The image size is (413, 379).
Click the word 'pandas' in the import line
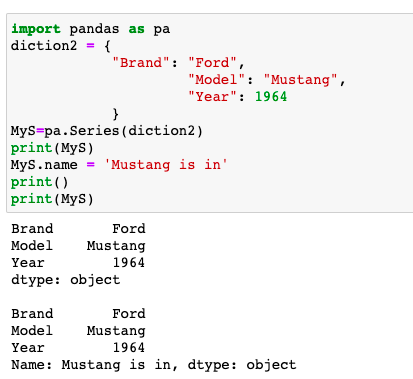pyautogui.click(x=94, y=29)
